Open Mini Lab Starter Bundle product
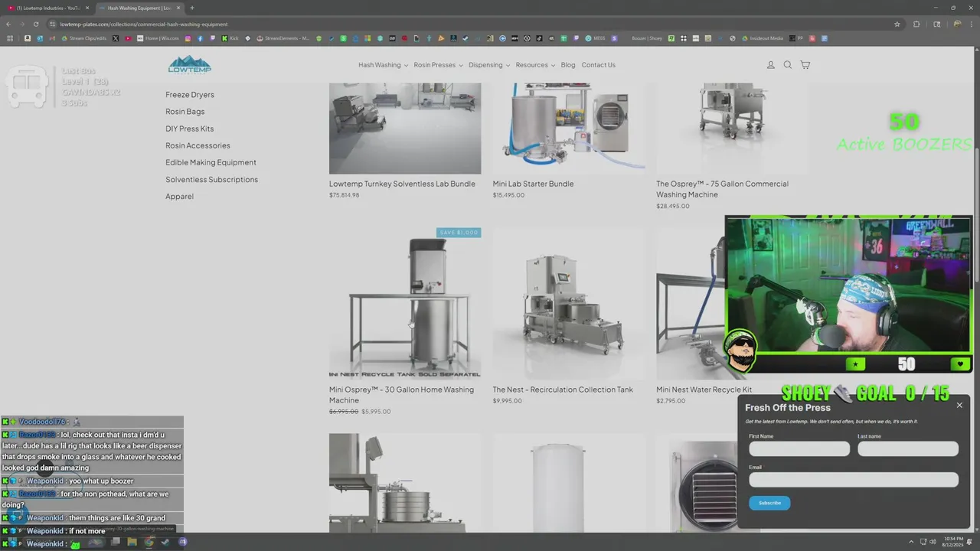This screenshot has height=551, width=980. pos(533,184)
